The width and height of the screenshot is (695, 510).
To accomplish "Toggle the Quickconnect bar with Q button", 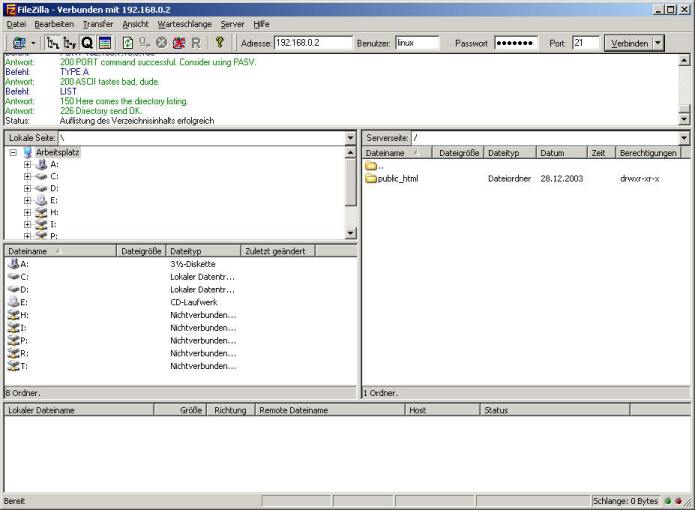I will 87,43.
